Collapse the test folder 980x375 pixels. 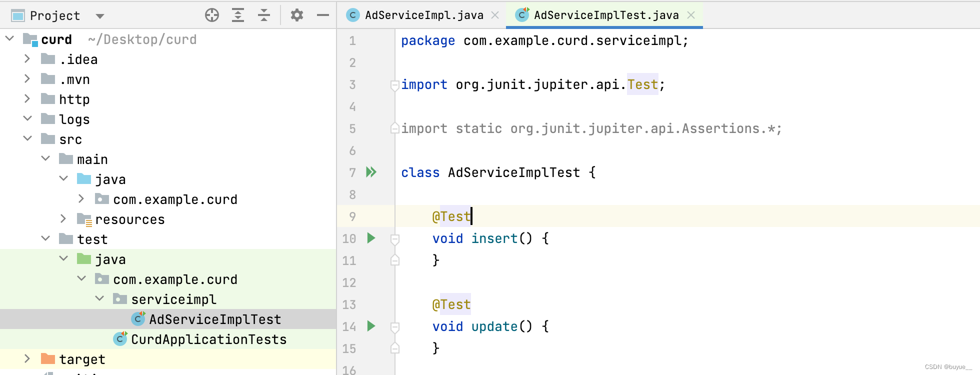pos(45,238)
